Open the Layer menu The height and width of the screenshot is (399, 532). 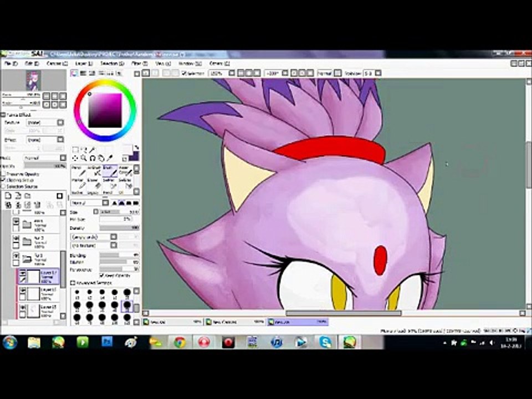click(84, 63)
